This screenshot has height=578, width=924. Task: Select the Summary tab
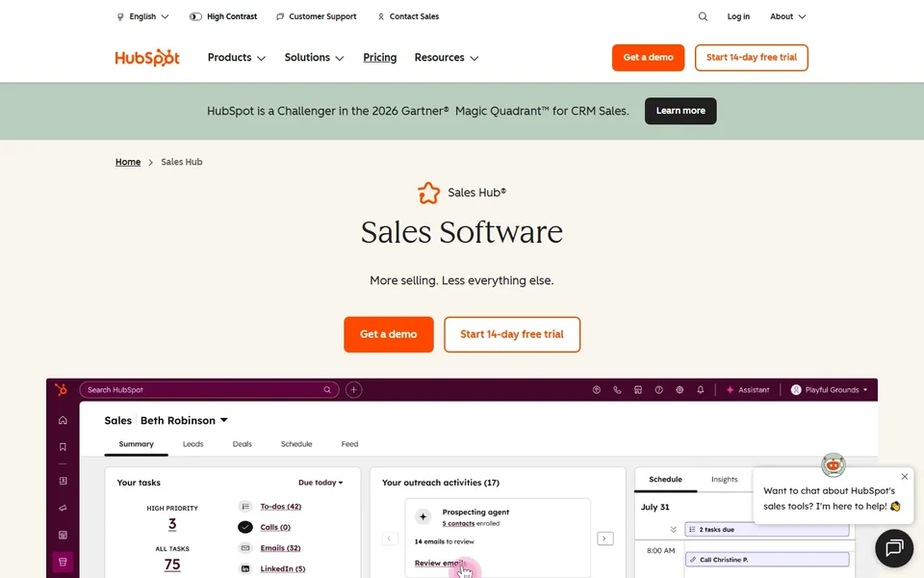pos(136,444)
